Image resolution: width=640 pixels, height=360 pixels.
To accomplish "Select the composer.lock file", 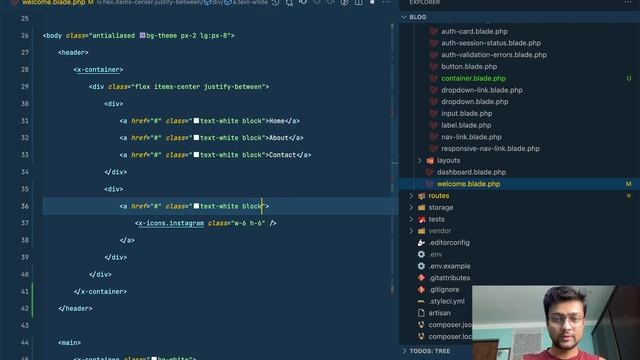I will point(450,337).
